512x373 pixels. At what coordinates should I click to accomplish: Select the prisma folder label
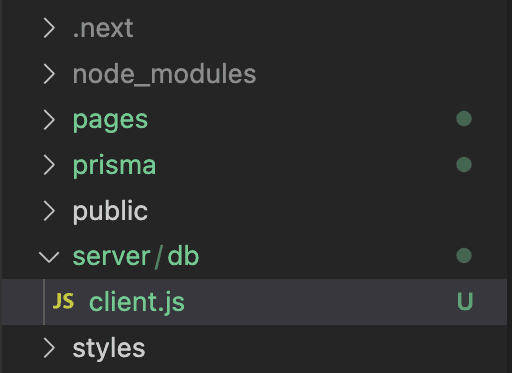pos(114,165)
